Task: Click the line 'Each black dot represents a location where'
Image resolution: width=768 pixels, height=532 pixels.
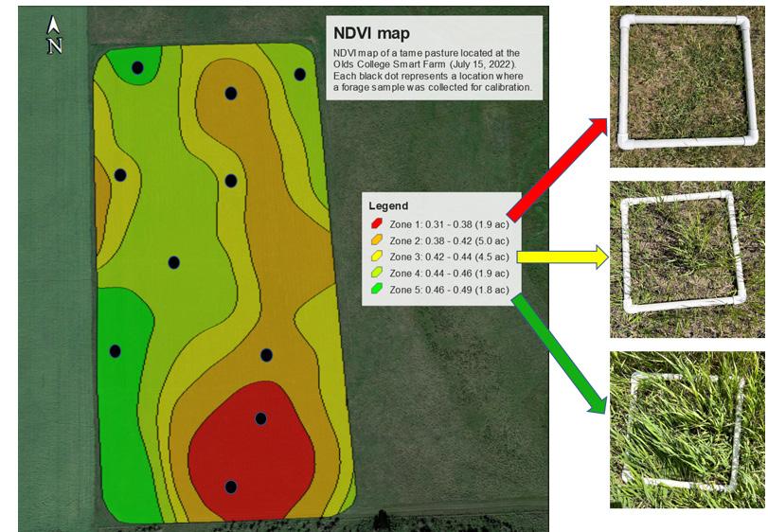Action: coord(428,76)
